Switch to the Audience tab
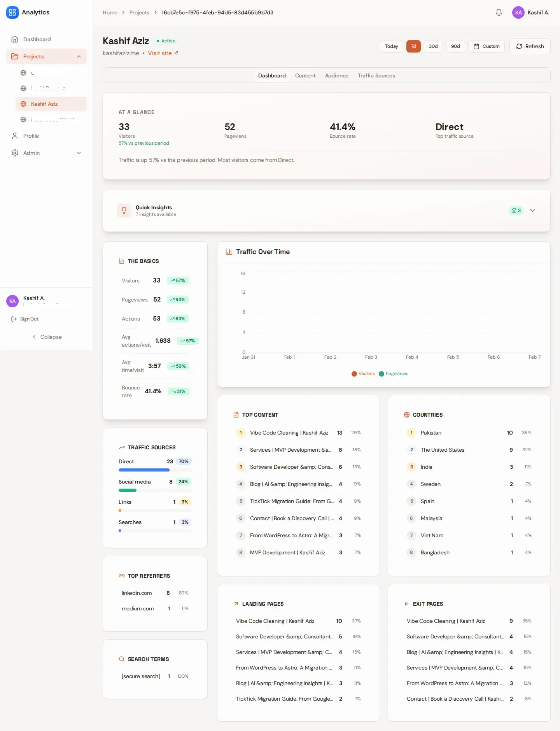 [x=337, y=75]
